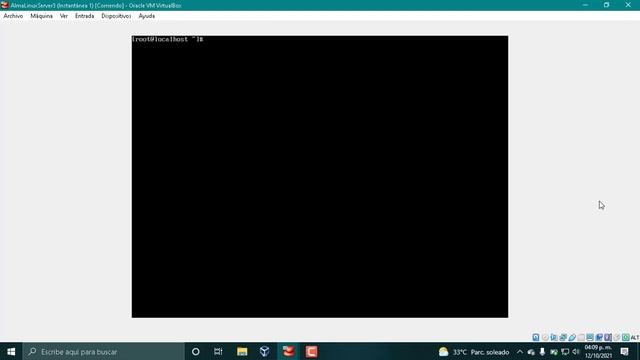This screenshot has height=360, width=640.
Task: Click the display status icon in VM status bar
Action: pos(590,337)
